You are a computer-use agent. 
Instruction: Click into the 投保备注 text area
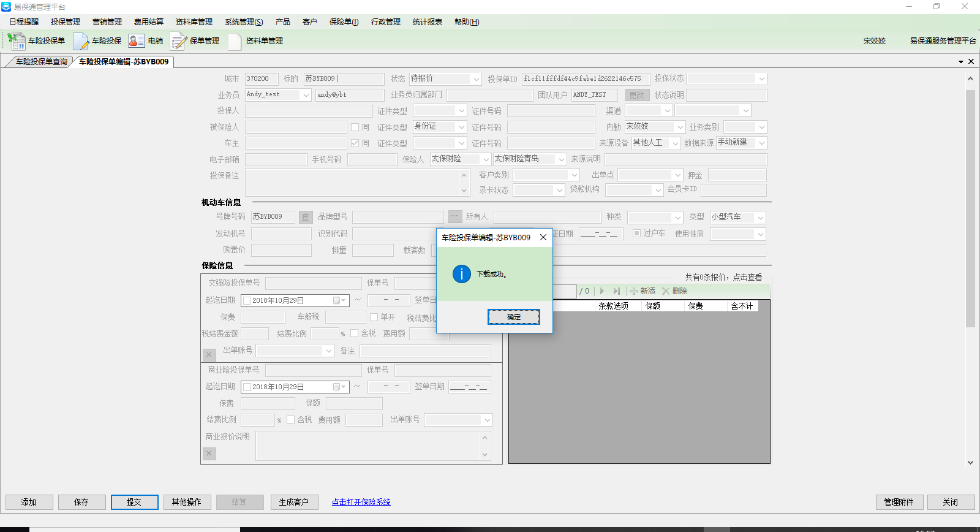(353, 183)
